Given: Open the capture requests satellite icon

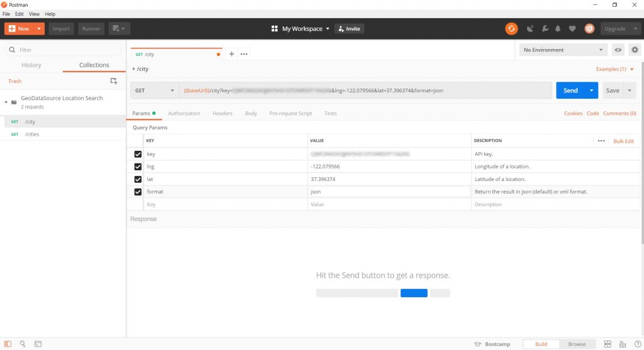Looking at the screenshot, I should point(530,29).
